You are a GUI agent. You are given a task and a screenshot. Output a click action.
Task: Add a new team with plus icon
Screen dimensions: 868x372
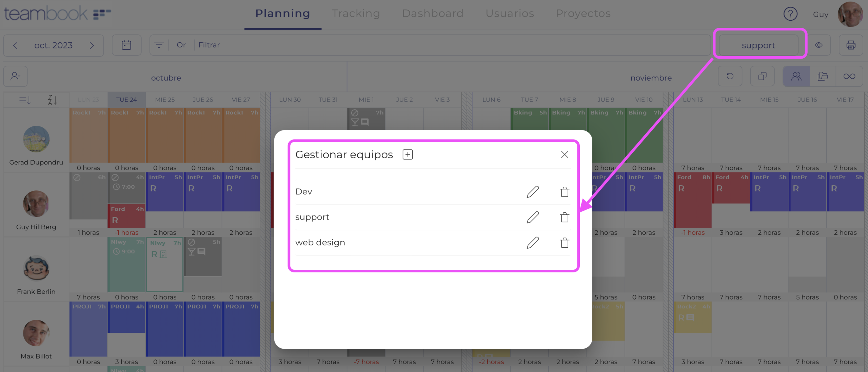click(x=408, y=154)
